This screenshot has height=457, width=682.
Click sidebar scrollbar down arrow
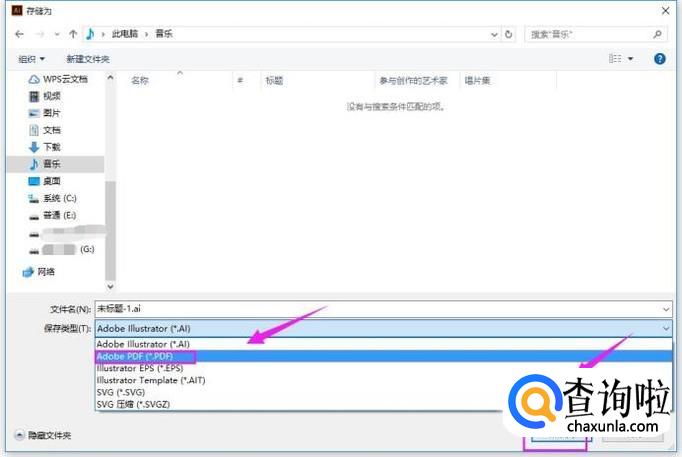pyautogui.click(x=110, y=287)
